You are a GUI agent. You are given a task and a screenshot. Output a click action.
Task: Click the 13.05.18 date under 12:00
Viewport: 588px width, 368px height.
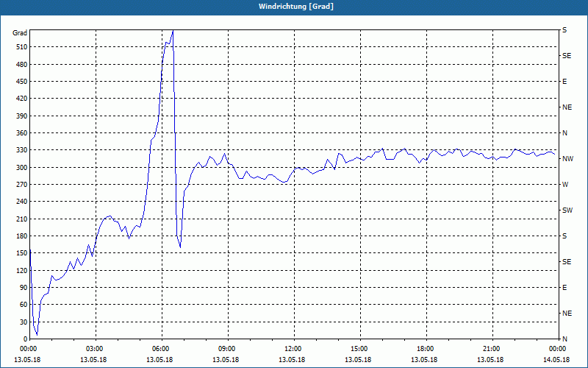[291, 359]
